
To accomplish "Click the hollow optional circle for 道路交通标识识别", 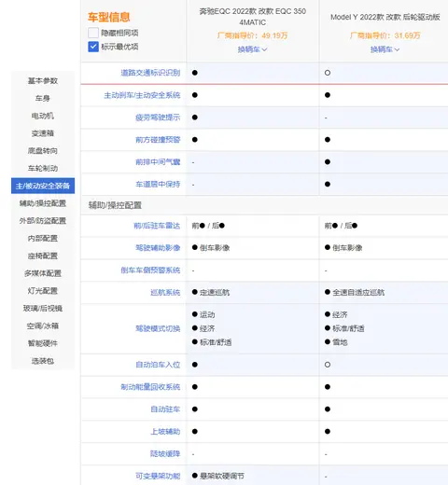I will (x=328, y=73).
